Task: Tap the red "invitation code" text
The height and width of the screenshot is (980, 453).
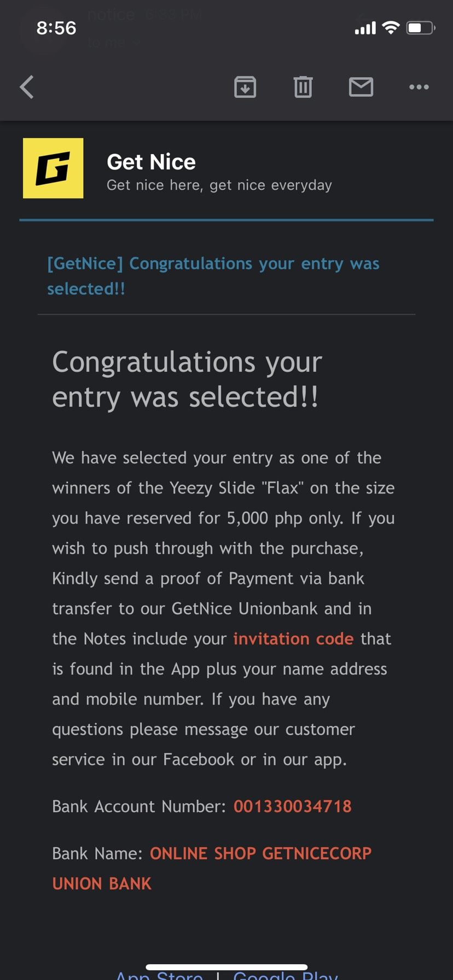Action: 293,638
